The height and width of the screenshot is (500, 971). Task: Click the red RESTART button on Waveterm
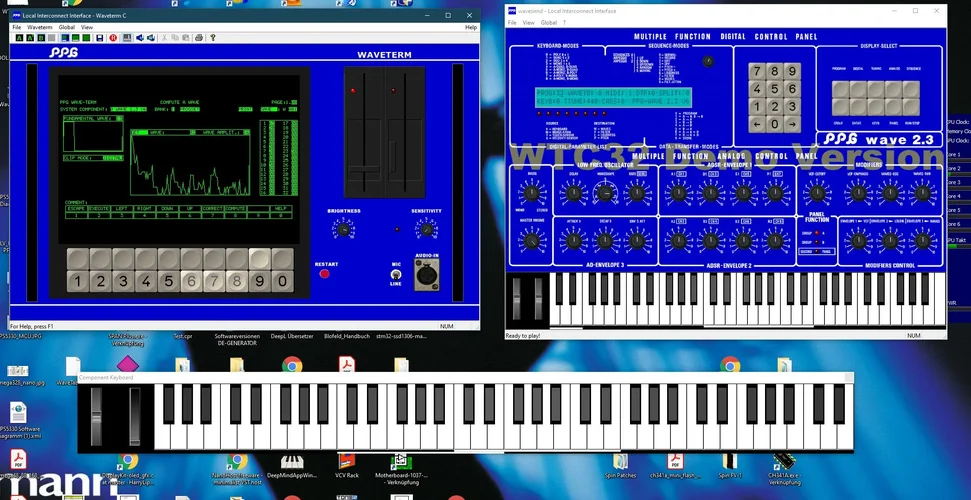click(x=324, y=273)
